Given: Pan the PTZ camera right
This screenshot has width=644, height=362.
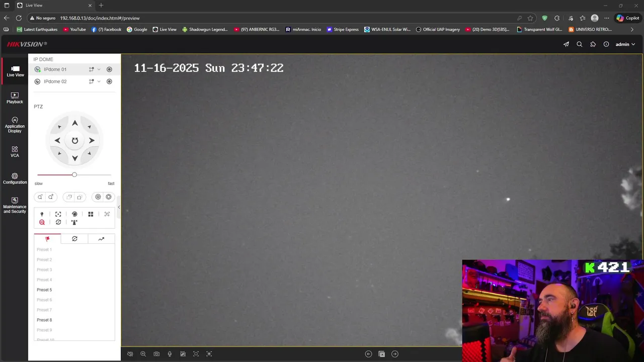Looking at the screenshot, I should pyautogui.click(x=92, y=141).
